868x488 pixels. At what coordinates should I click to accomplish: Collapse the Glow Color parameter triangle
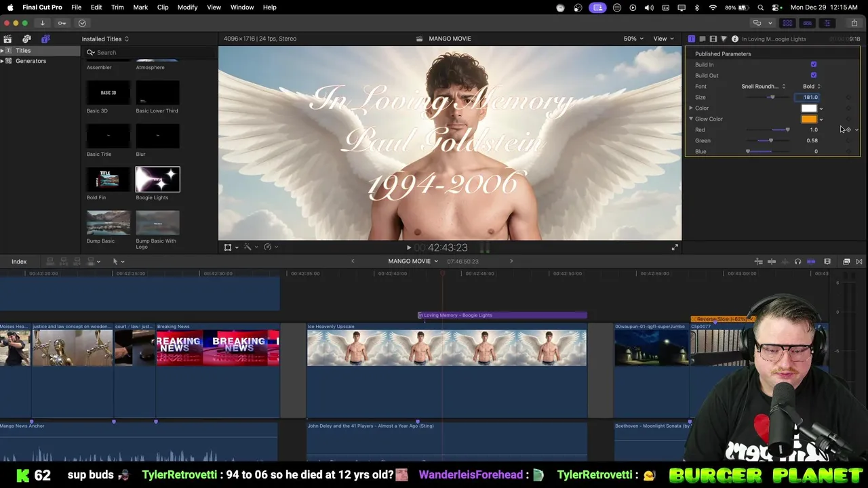point(691,119)
